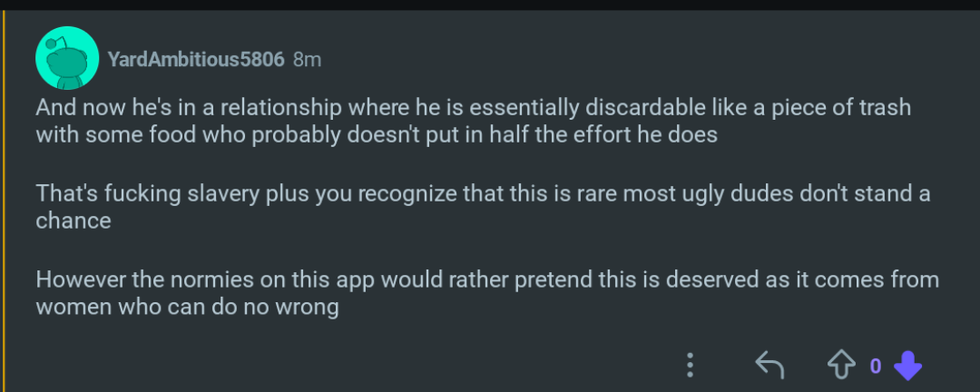
Task: Click the word "chance" on its own line
Action: click(x=73, y=220)
